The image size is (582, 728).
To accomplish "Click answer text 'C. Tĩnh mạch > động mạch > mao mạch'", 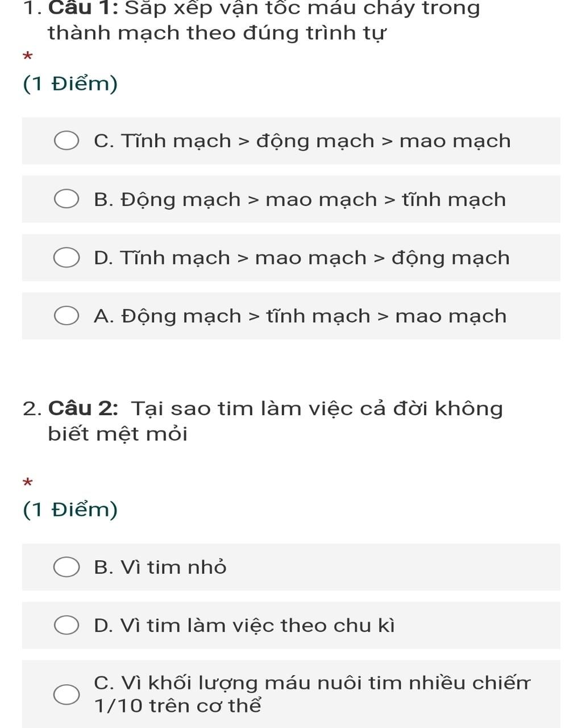I will [302, 141].
